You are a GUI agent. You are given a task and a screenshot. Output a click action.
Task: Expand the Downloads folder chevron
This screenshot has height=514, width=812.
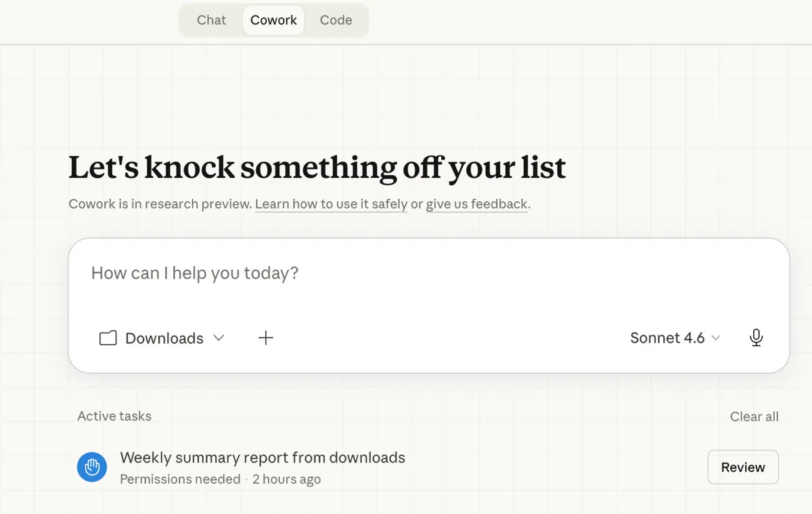point(219,337)
